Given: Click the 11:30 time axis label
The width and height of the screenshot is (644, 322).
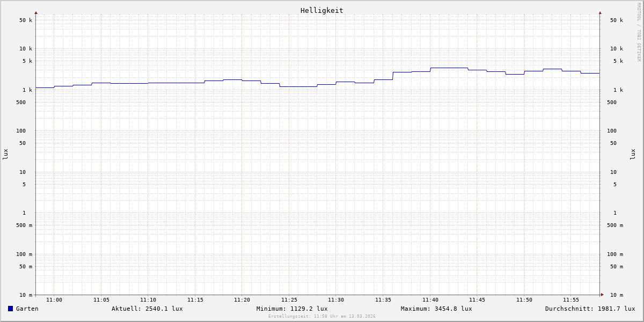Looking at the screenshot, I should (336, 300).
